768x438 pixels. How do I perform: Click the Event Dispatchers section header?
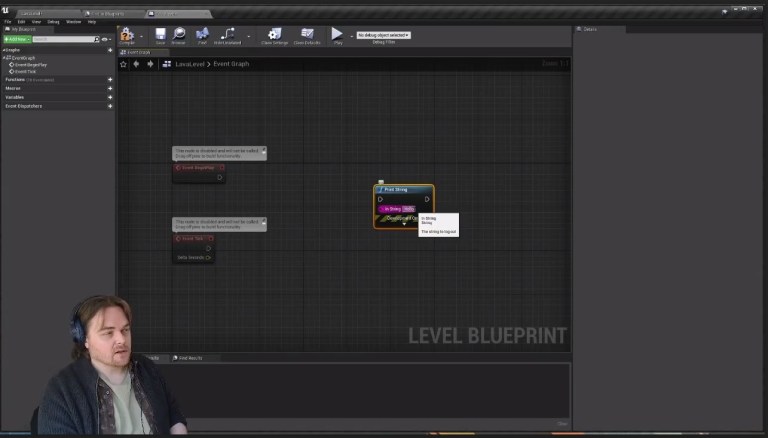(x=24, y=106)
